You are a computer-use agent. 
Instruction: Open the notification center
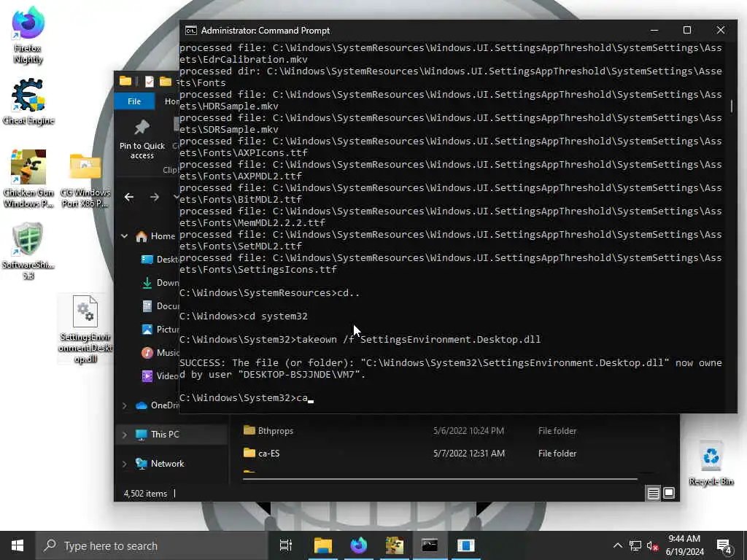point(724,545)
